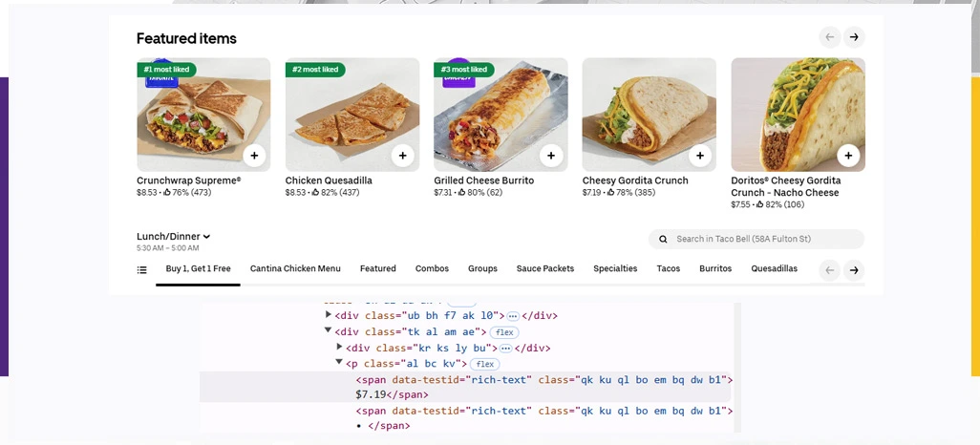Viewport: 980px width, 445px height.
Task: Add Cheesy Gordita Crunch with its plus button
Action: (699, 156)
